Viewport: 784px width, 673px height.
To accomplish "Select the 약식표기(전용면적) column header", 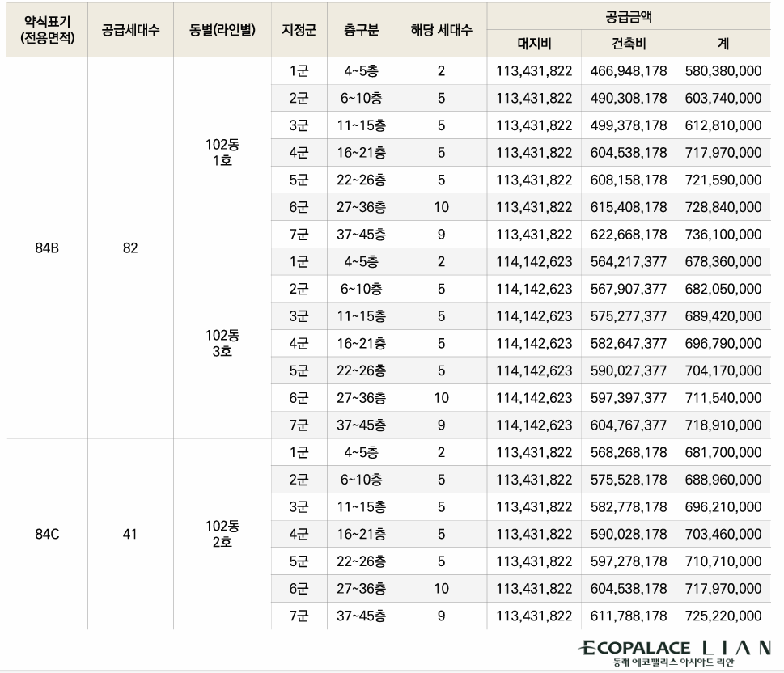I will point(45,25).
